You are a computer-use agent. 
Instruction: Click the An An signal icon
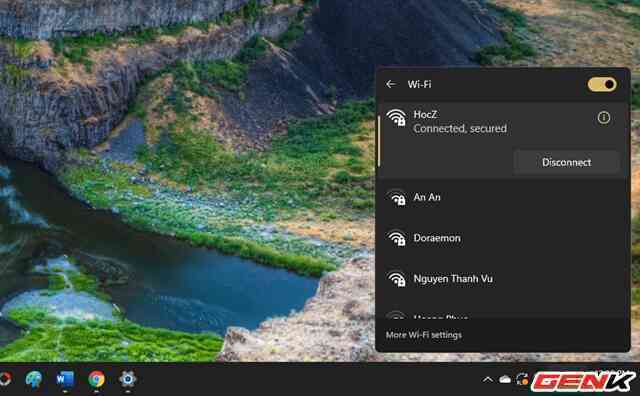[x=396, y=198]
